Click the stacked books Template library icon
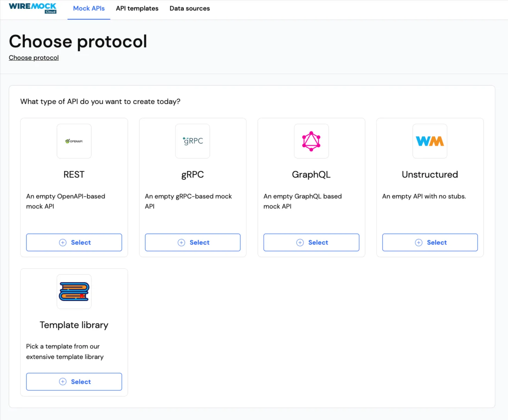The width and height of the screenshot is (508, 420). pos(74,291)
